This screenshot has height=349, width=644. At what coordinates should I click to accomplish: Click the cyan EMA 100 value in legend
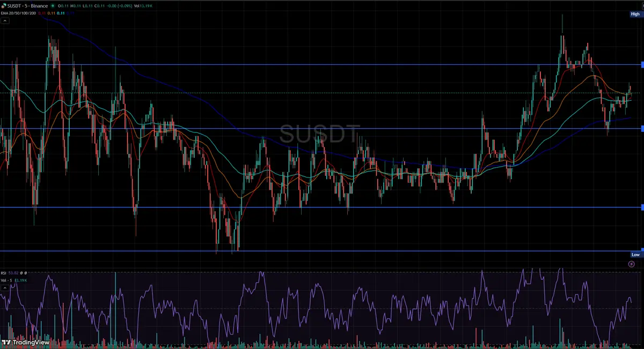pos(61,13)
